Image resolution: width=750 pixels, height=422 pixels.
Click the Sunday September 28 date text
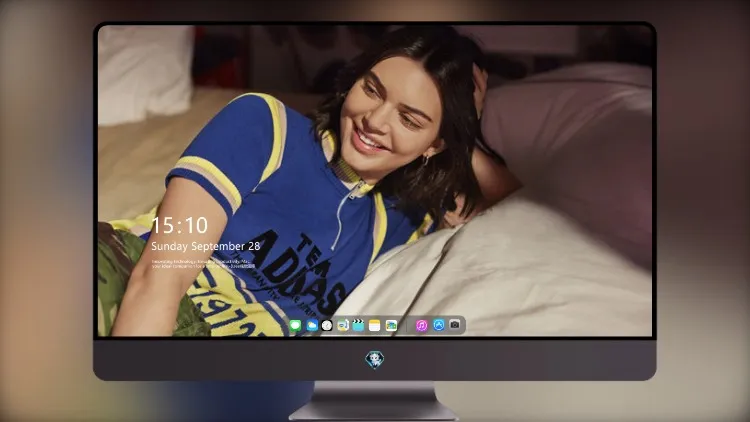(x=206, y=246)
